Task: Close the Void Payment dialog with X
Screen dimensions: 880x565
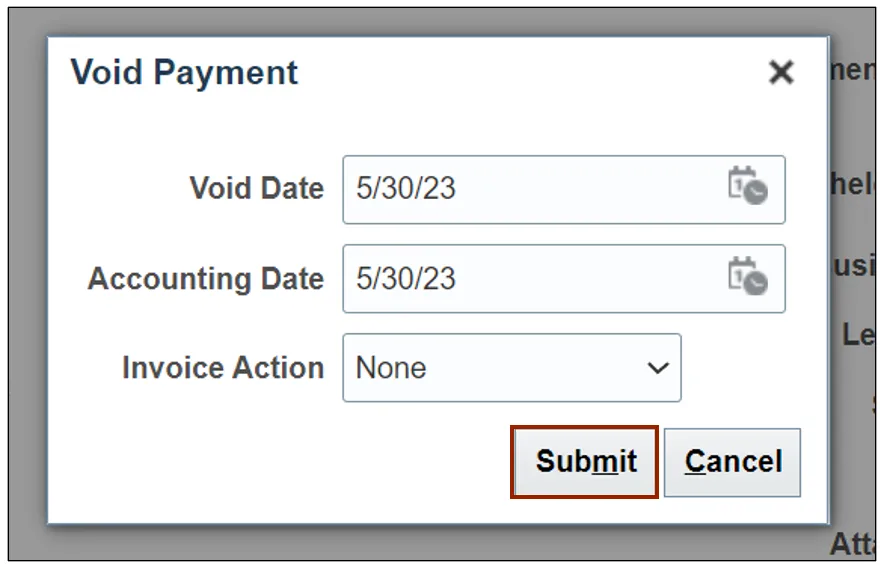Action: pos(781,72)
